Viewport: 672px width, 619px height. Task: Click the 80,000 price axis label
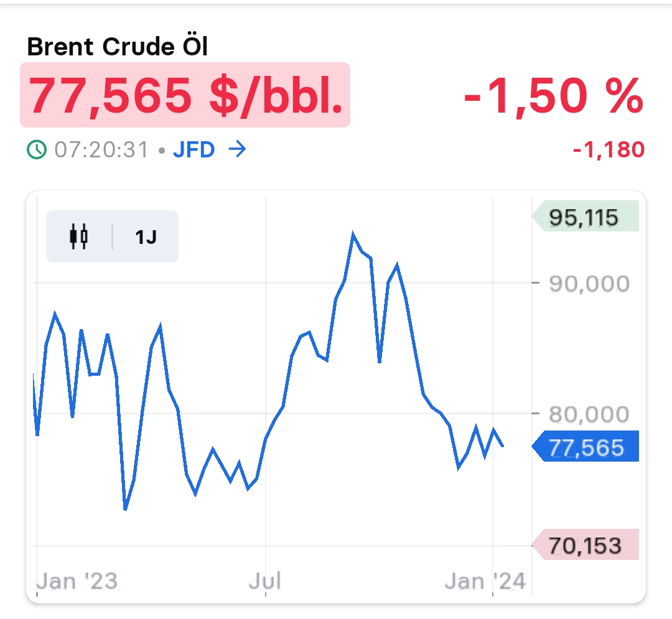pyautogui.click(x=589, y=414)
